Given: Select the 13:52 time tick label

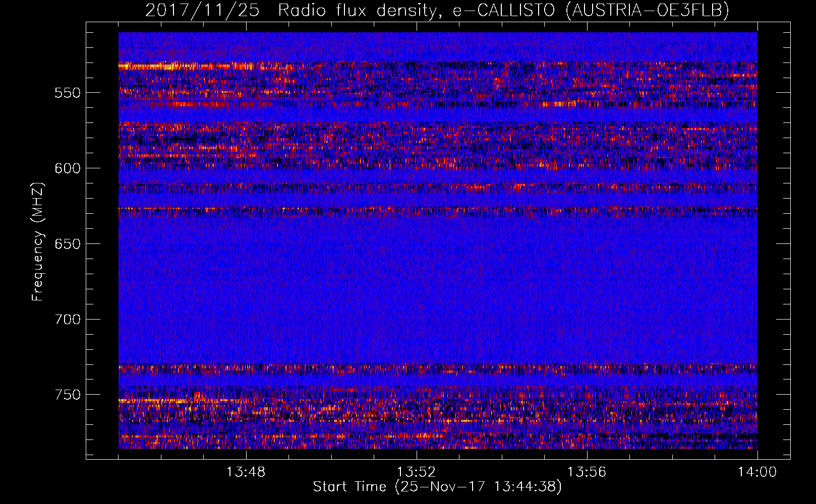Looking at the screenshot, I should tap(416, 472).
